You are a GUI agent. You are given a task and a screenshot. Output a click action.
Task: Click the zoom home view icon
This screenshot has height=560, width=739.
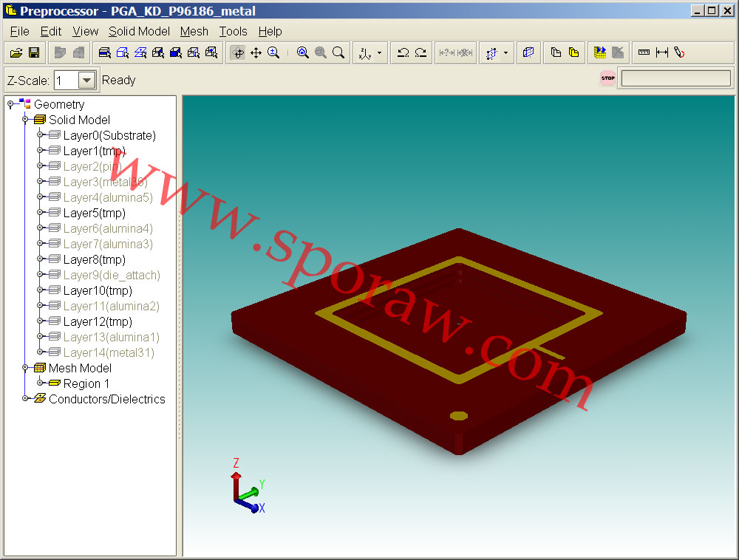tap(302, 52)
